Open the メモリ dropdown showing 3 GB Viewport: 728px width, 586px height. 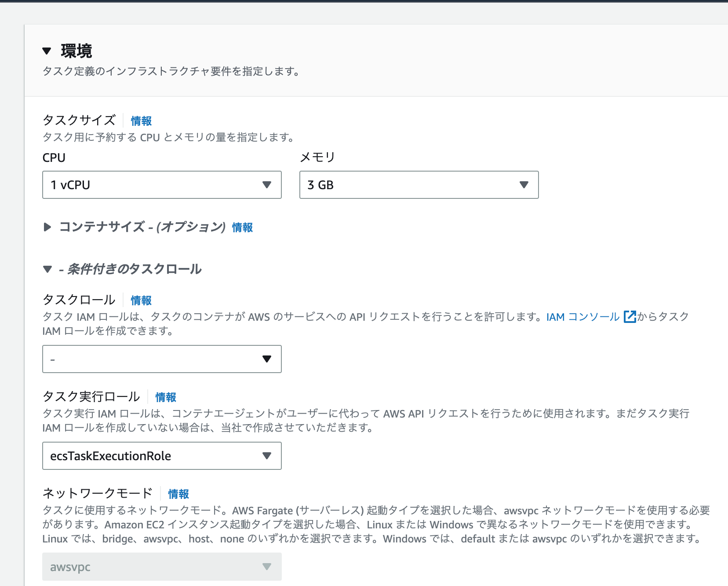click(x=419, y=185)
